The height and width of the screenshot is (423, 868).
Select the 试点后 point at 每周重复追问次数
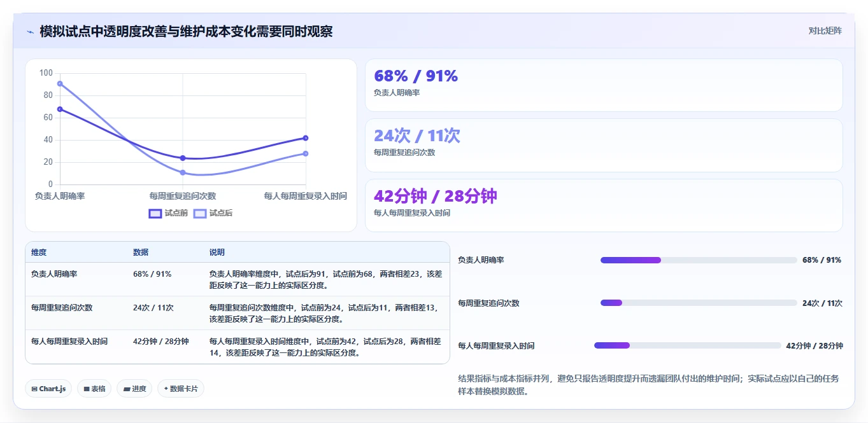pos(183,172)
